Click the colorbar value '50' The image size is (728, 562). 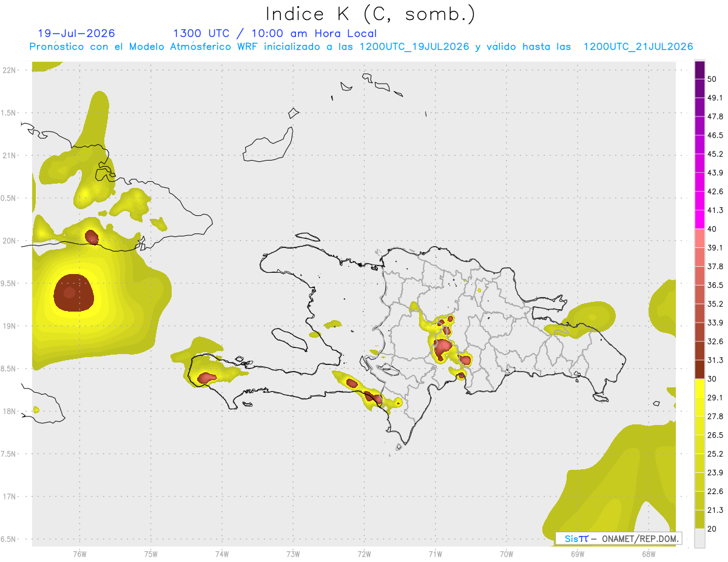[712, 79]
